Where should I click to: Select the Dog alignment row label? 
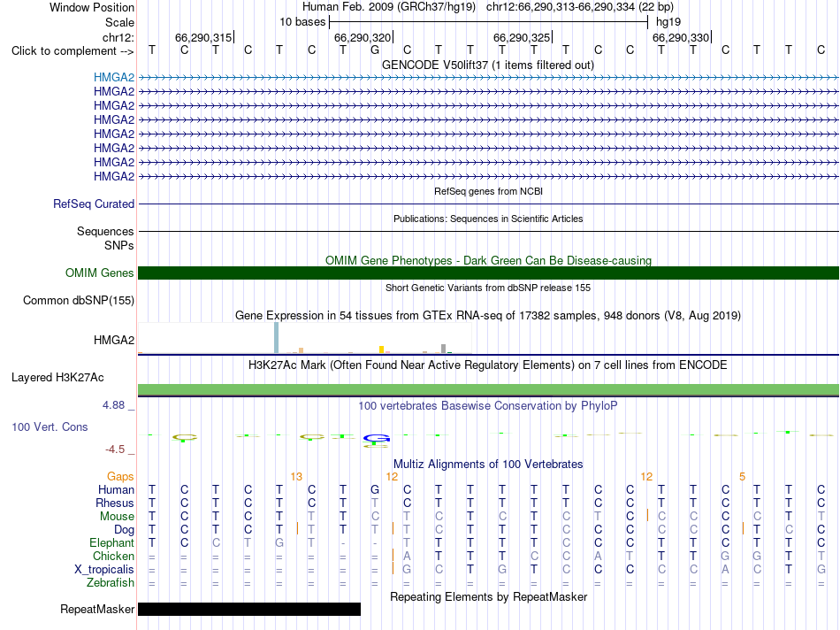(x=124, y=530)
